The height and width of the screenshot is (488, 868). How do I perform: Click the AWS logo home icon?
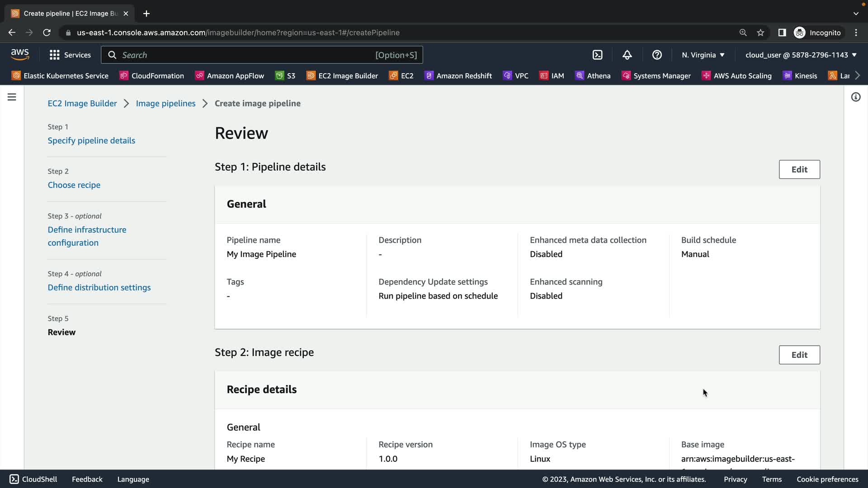20,55
